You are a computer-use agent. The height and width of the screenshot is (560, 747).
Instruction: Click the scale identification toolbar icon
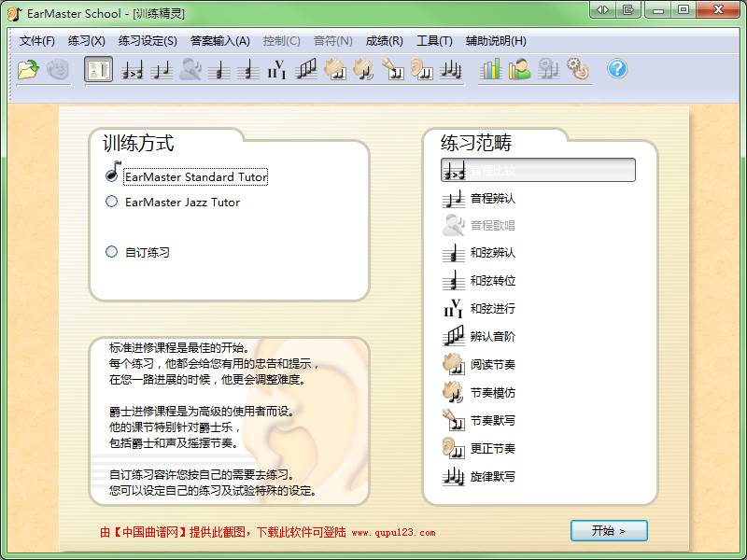pyautogui.click(x=306, y=69)
